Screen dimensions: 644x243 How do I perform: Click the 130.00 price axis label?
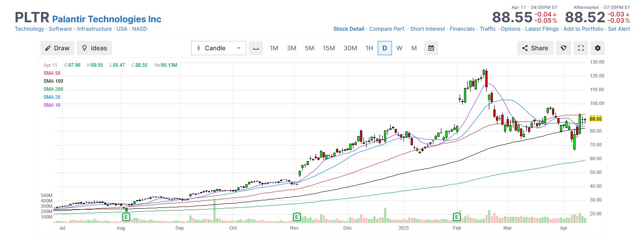(x=597, y=62)
